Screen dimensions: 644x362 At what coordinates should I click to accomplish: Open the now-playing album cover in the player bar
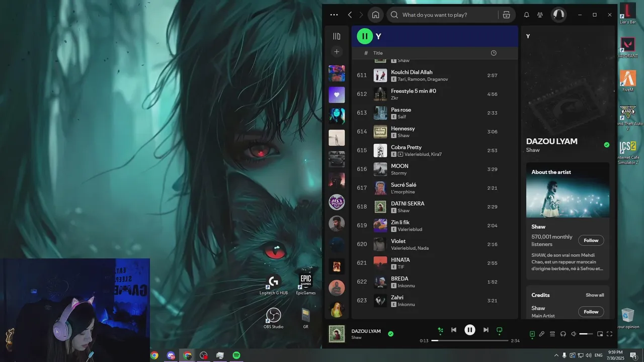337,334
